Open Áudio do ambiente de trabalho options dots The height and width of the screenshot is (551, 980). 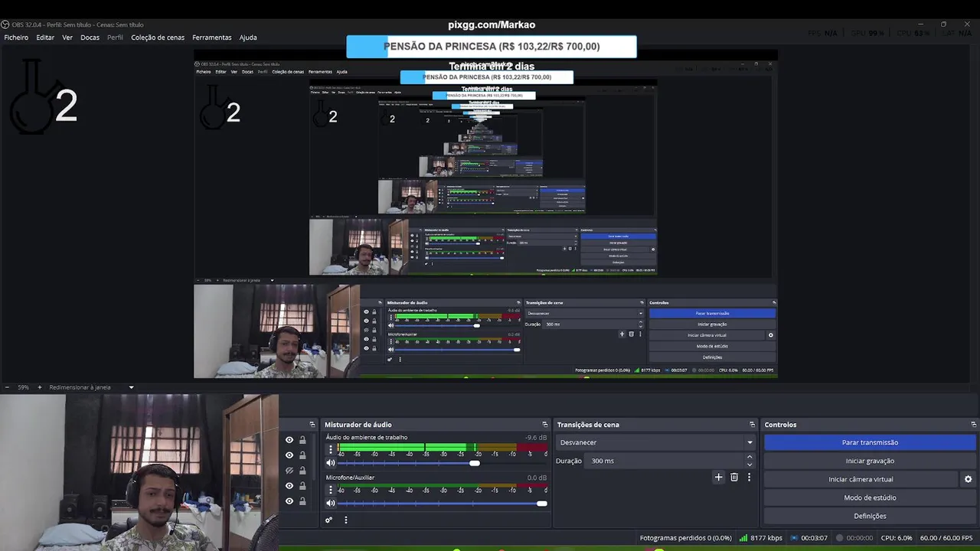pos(331,450)
